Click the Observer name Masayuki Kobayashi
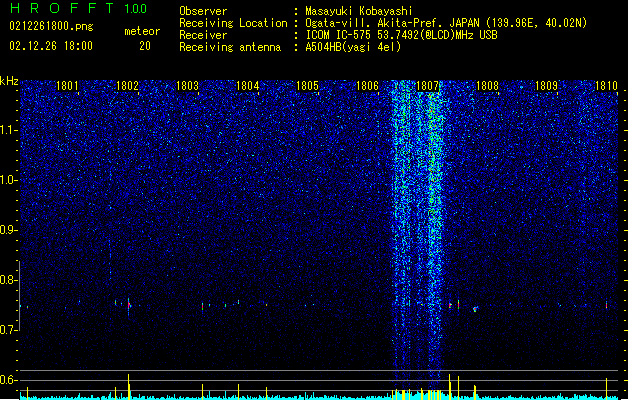629x400 pixels. click(x=359, y=11)
